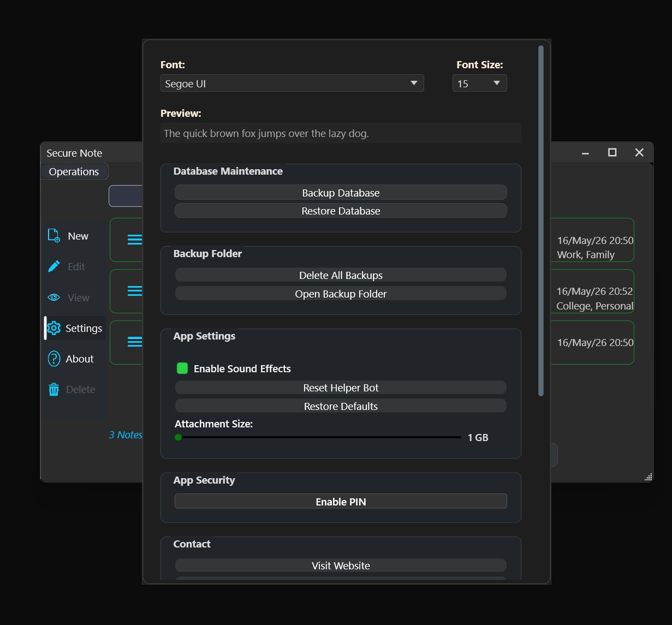Select the About label in sidebar

click(80, 359)
